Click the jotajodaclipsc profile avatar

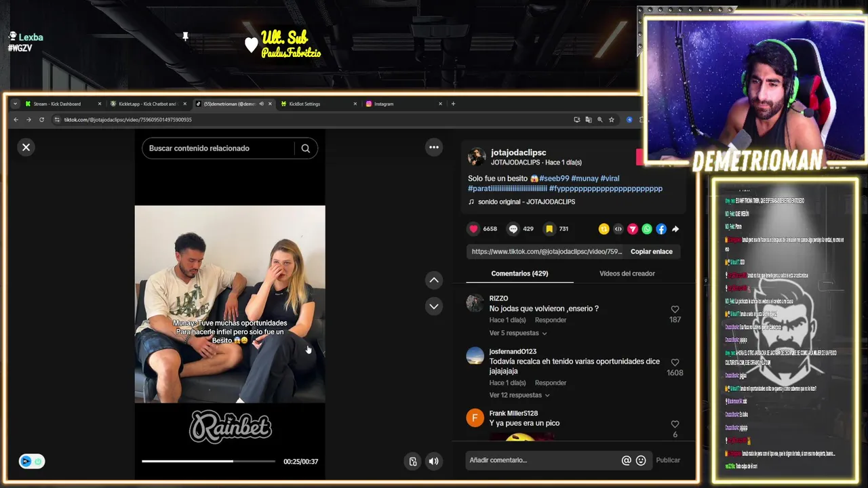[x=477, y=157]
